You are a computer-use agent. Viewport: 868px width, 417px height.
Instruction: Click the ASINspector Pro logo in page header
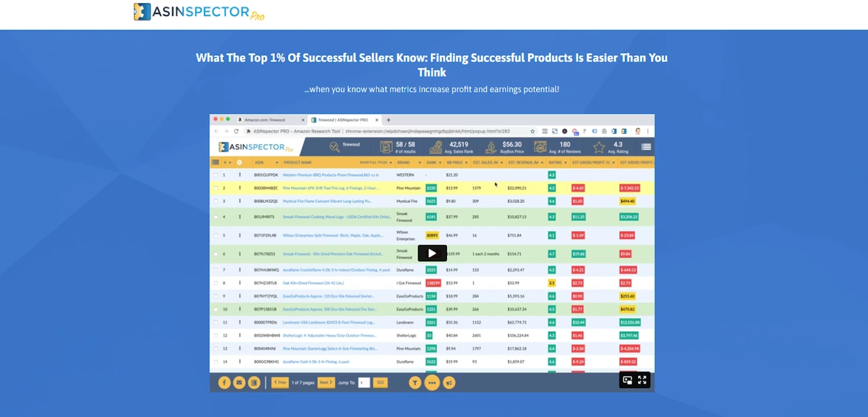point(200,12)
